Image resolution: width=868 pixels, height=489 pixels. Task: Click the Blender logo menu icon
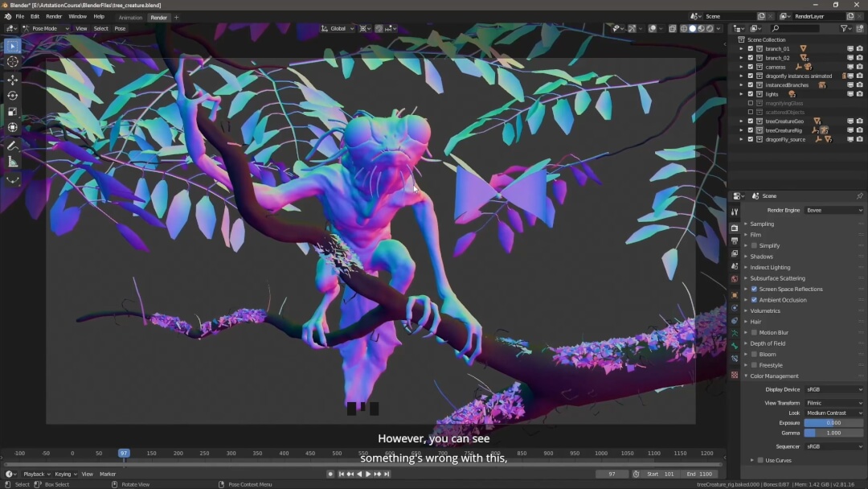8,17
